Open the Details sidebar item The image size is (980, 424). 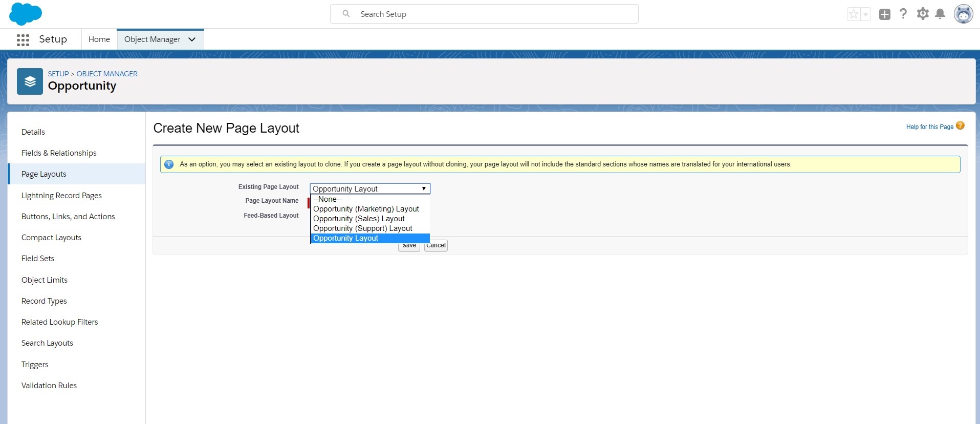[x=33, y=132]
